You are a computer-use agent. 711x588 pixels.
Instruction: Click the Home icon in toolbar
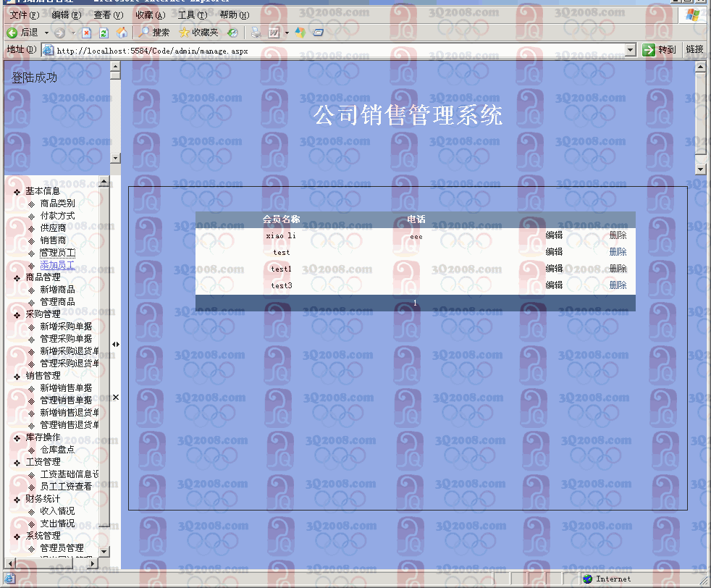122,33
